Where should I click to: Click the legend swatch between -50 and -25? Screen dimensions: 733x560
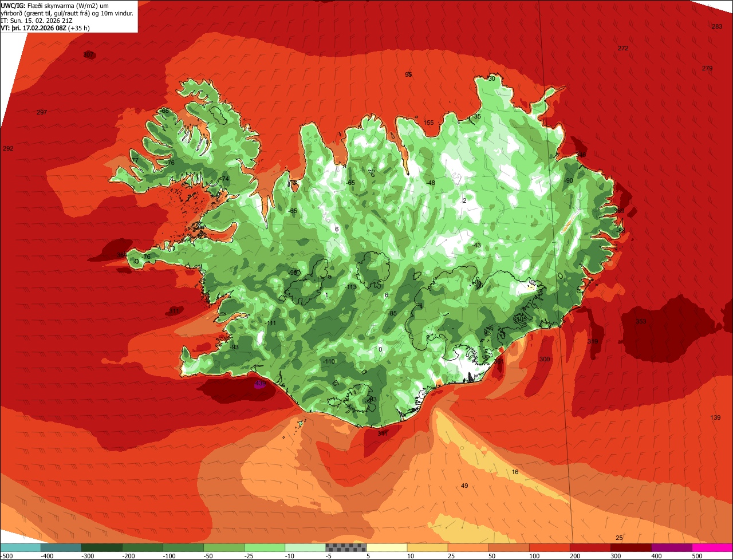pos(224,547)
